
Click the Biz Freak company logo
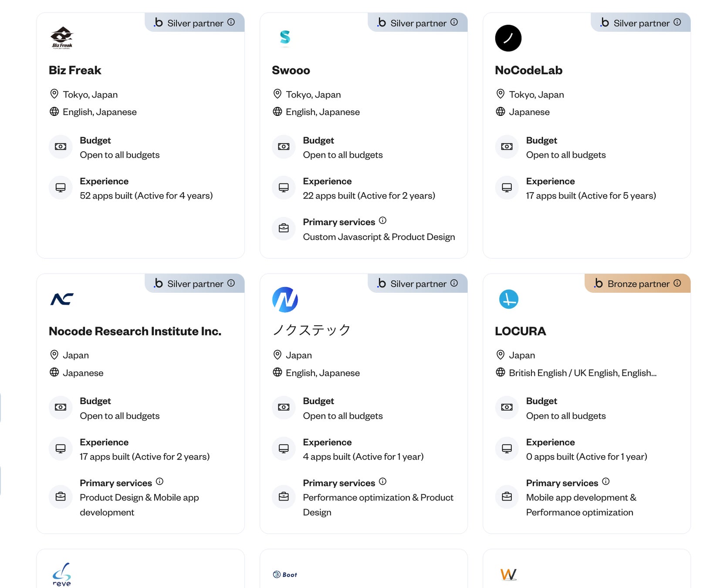click(62, 38)
